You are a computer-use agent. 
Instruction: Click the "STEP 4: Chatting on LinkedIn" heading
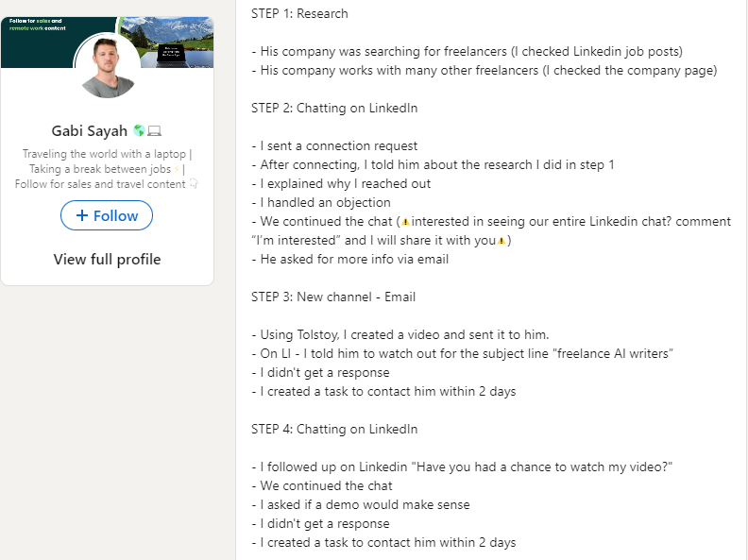point(334,430)
